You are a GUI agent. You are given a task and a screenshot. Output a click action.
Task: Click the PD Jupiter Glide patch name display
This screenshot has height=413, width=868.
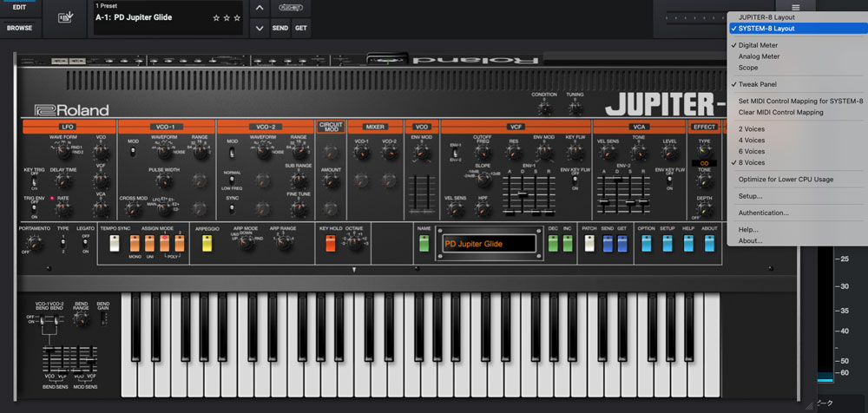tap(488, 244)
